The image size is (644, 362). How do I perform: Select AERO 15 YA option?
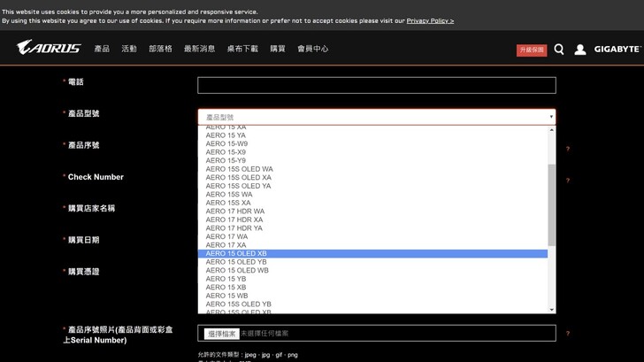tap(372, 135)
